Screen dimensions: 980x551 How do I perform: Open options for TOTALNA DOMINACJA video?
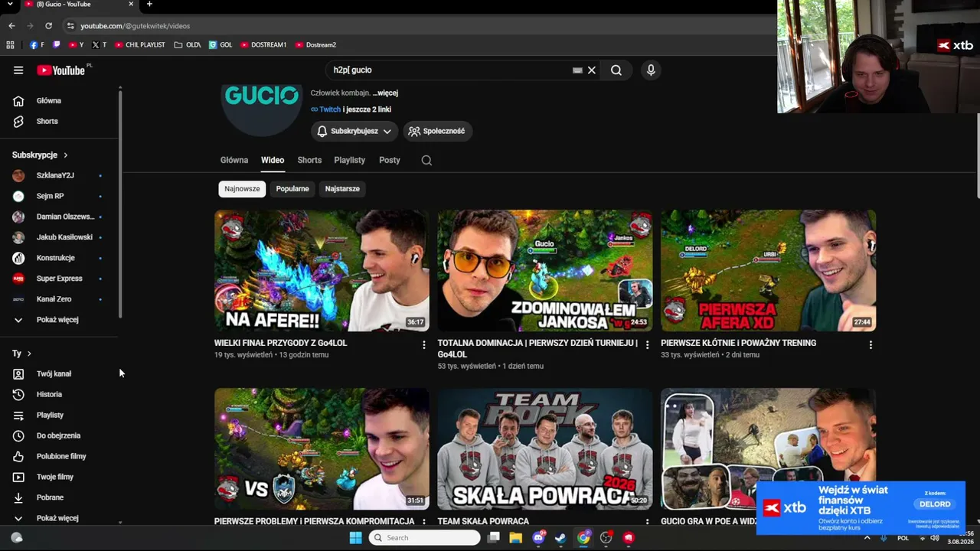click(647, 345)
